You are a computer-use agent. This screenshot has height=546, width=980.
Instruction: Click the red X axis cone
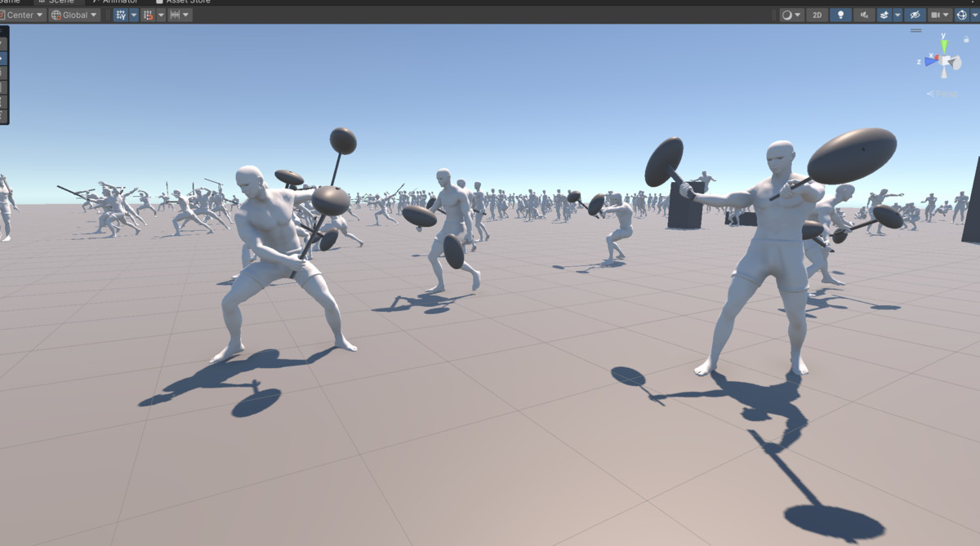936,59
